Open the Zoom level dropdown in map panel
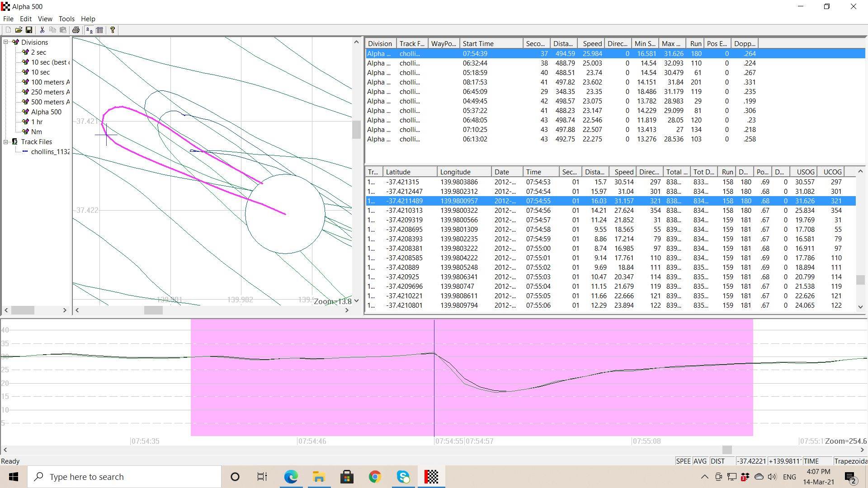 click(357, 300)
